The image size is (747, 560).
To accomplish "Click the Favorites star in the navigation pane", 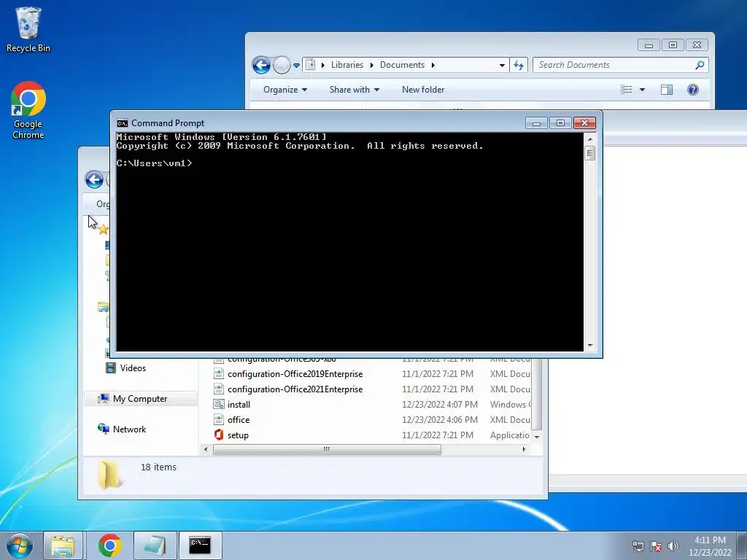I will 103,230.
